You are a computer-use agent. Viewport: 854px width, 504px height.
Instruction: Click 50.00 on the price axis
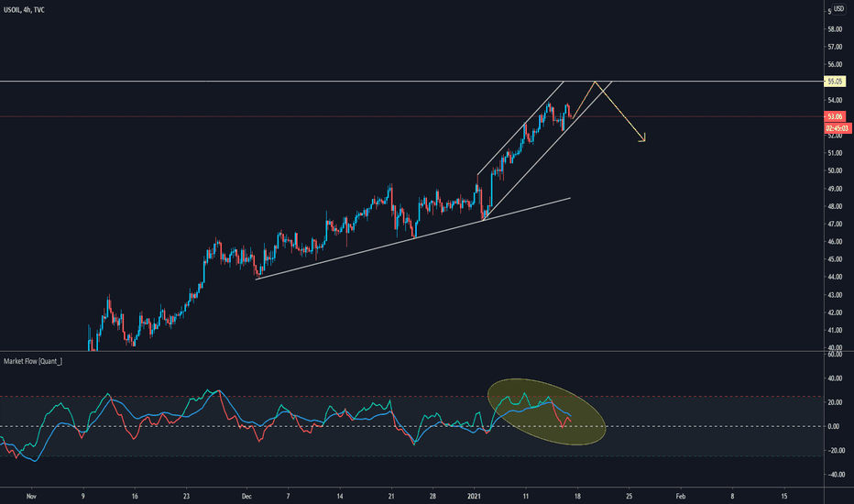tap(835, 170)
